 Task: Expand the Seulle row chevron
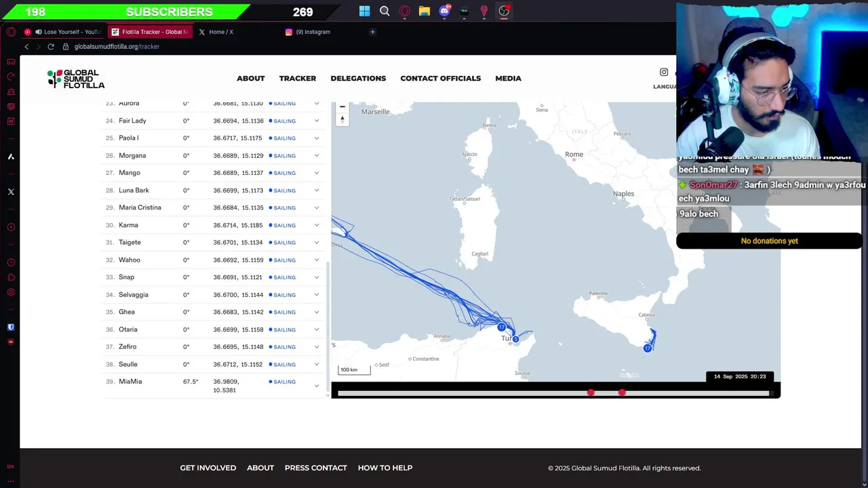pyautogui.click(x=317, y=364)
